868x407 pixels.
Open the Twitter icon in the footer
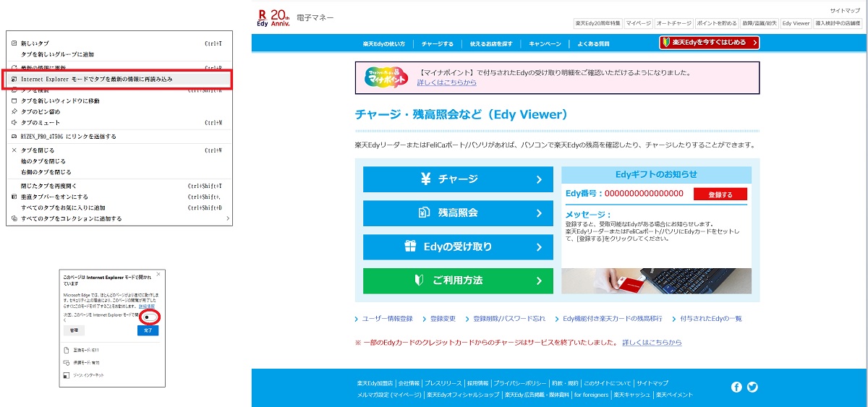[752, 387]
